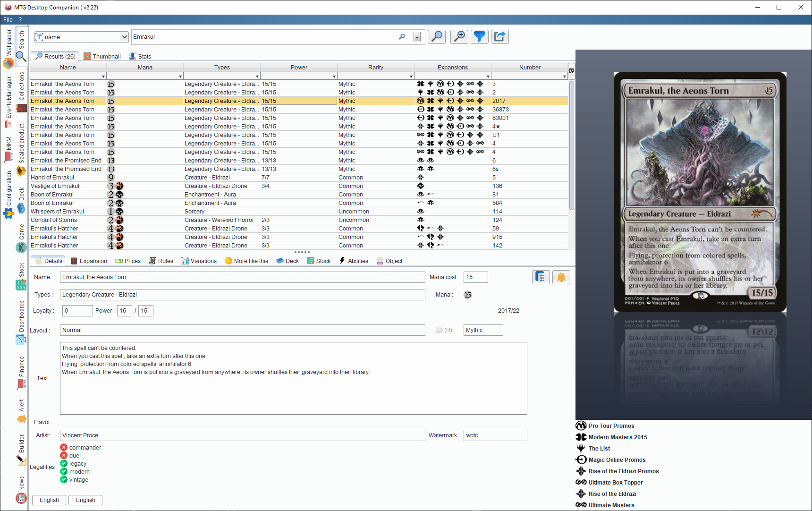Switch to the Rules tab

(161, 261)
